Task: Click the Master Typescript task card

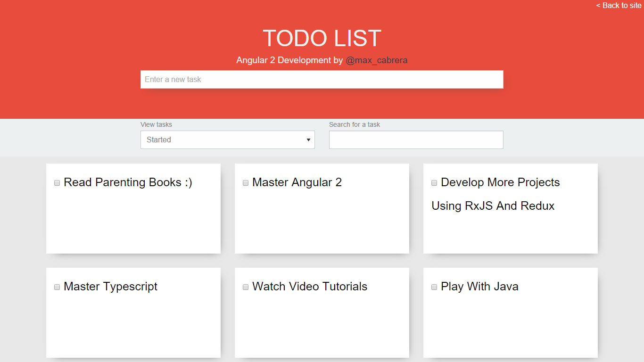Action: [x=133, y=325]
